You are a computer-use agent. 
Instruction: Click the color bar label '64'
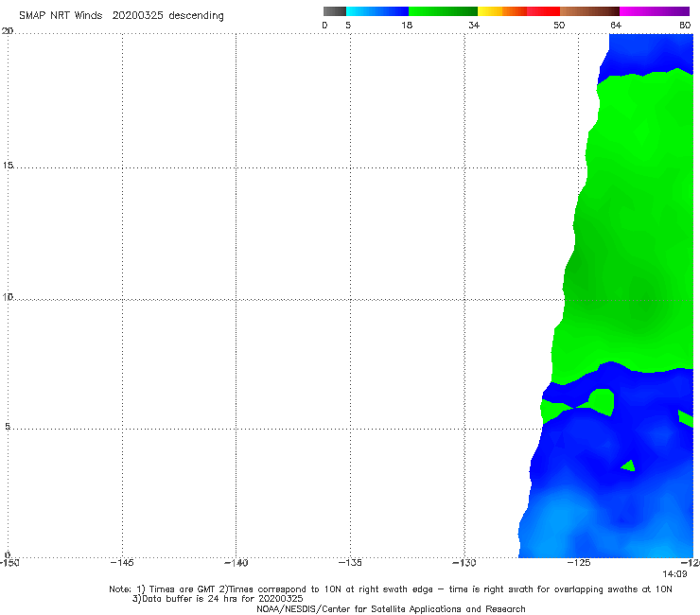coord(616,25)
